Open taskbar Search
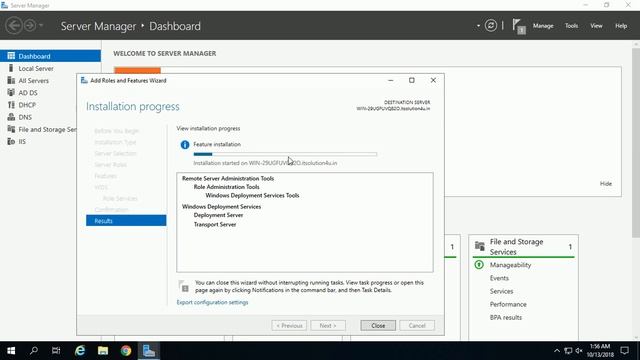 [34, 351]
